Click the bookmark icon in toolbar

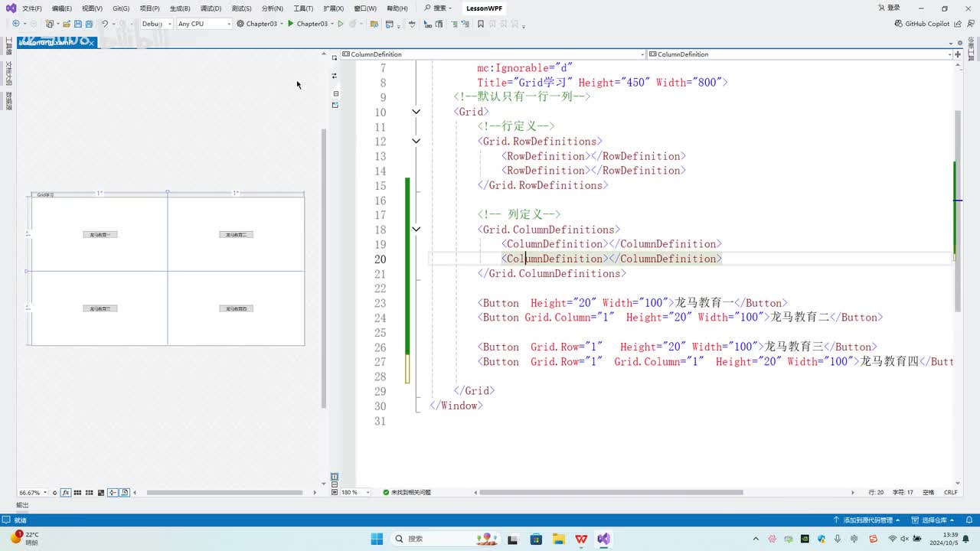pyautogui.click(x=481, y=24)
